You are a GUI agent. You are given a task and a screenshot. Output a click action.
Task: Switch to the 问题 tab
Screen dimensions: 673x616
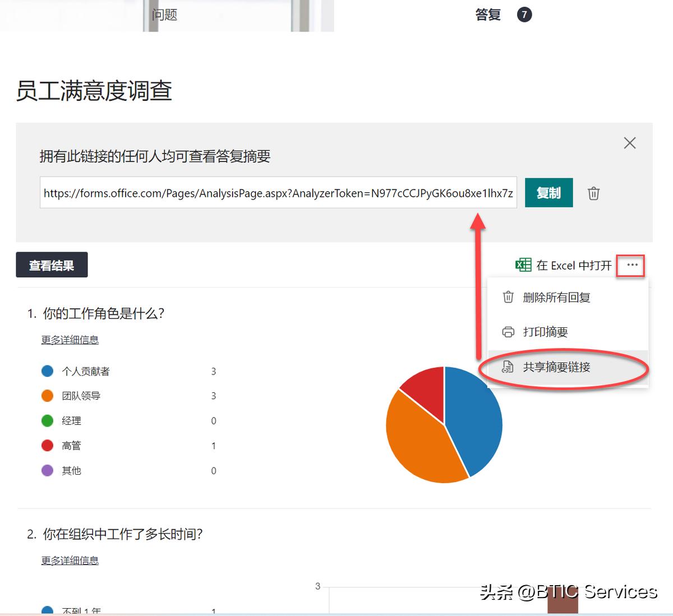point(165,15)
